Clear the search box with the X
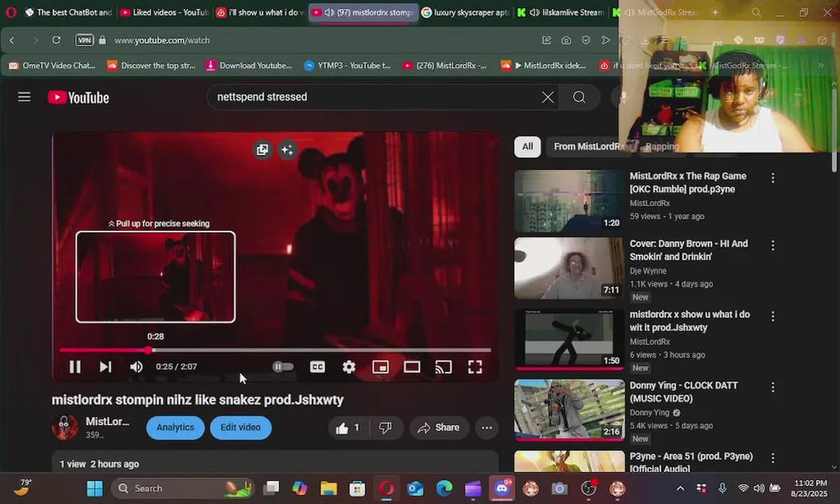This screenshot has width=840, height=504. tap(547, 97)
